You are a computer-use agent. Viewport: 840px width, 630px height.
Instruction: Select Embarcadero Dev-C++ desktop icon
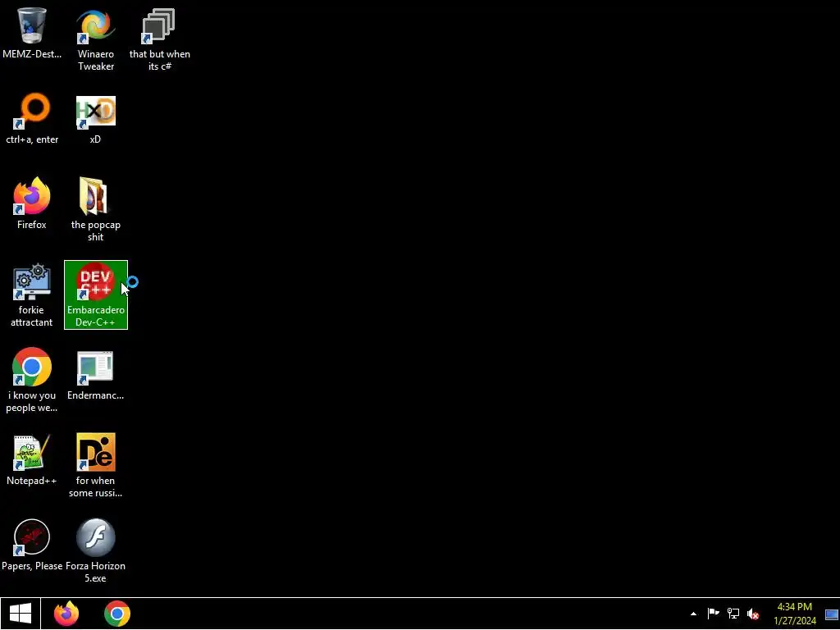click(x=96, y=294)
